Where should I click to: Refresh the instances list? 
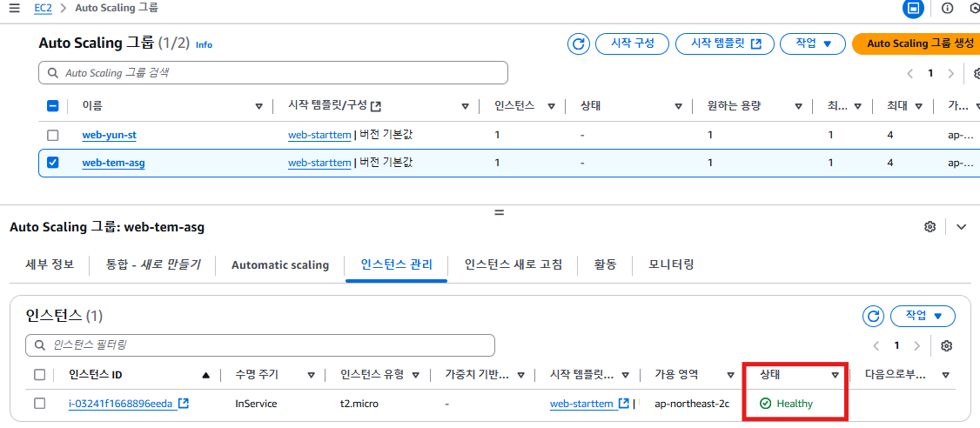[x=873, y=316]
